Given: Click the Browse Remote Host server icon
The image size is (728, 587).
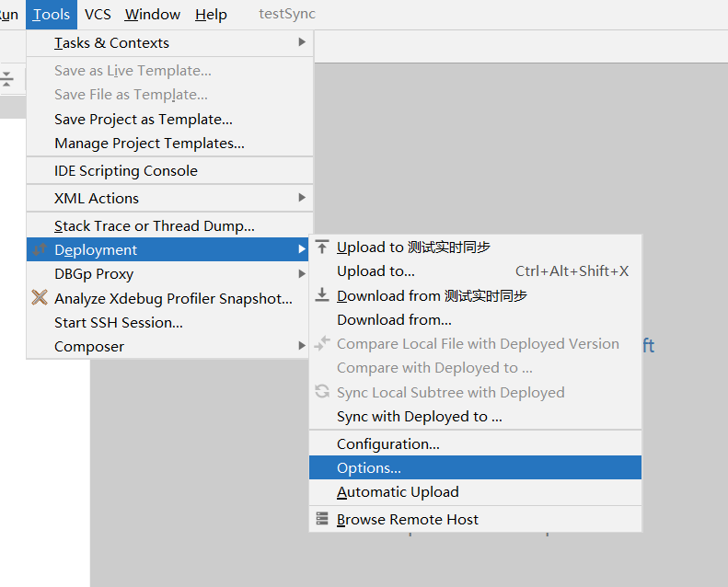Looking at the screenshot, I should tap(322, 519).
